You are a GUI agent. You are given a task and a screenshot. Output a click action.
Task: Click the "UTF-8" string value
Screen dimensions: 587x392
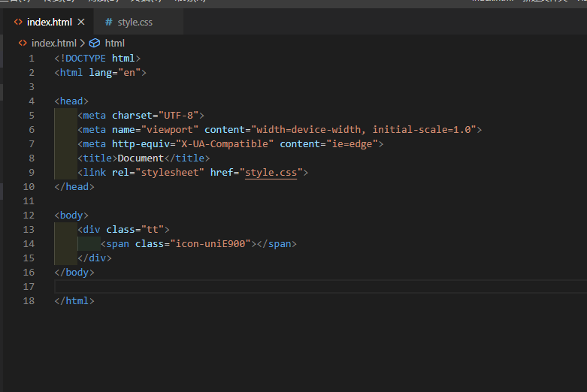179,116
